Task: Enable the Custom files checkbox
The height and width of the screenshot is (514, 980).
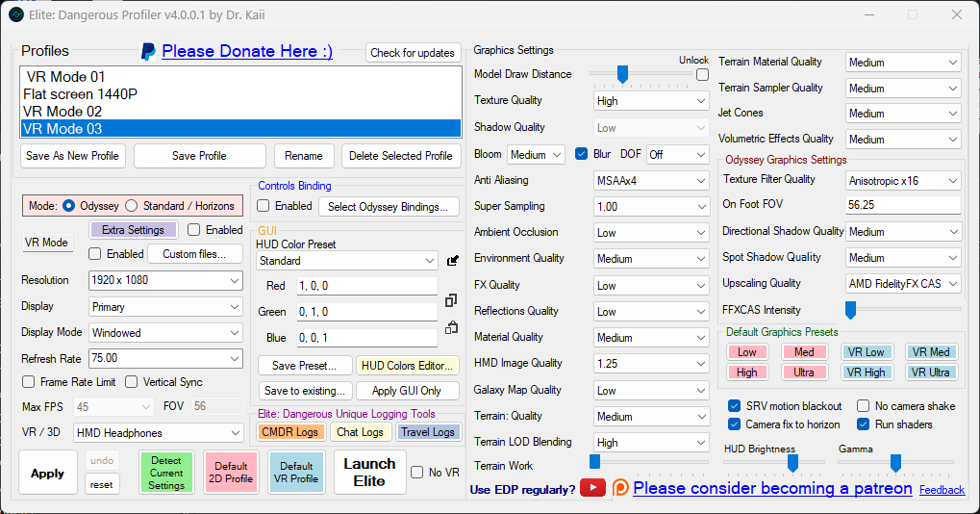Action: tap(95, 254)
